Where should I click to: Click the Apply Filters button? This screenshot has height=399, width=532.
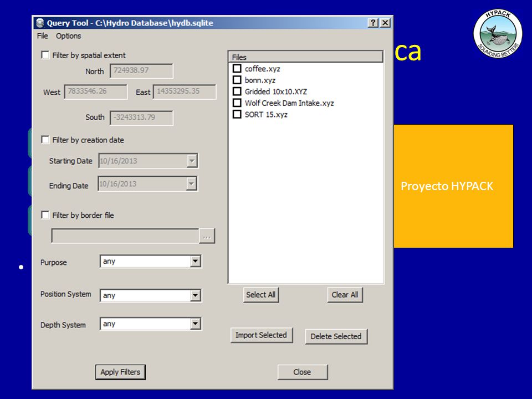(x=120, y=372)
